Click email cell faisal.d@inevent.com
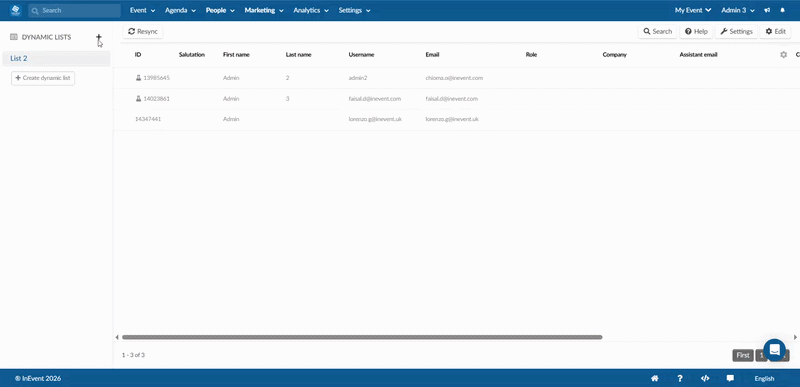Image resolution: width=800 pixels, height=387 pixels. pos(452,98)
